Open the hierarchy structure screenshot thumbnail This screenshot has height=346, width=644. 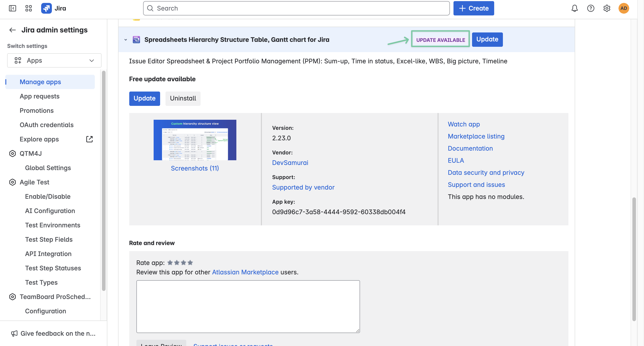(x=195, y=140)
